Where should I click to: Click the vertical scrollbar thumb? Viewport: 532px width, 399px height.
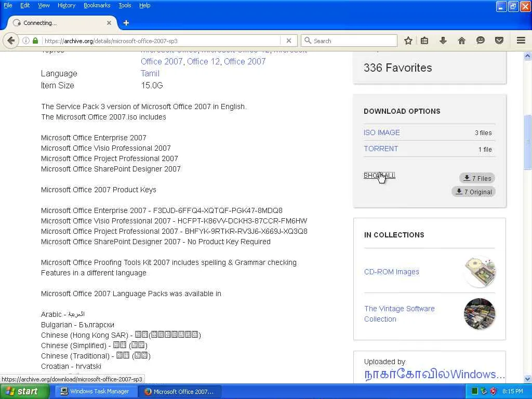pyautogui.click(x=528, y=142)
